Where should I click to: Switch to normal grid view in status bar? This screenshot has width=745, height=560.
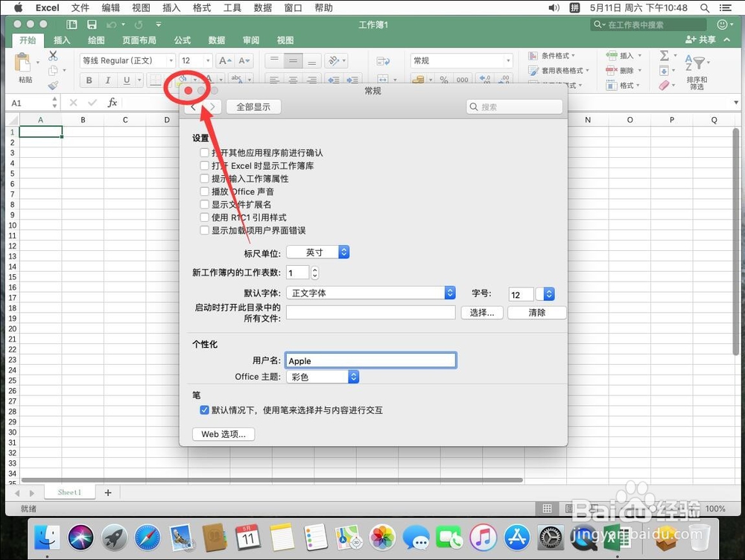(x=547, y=509)
